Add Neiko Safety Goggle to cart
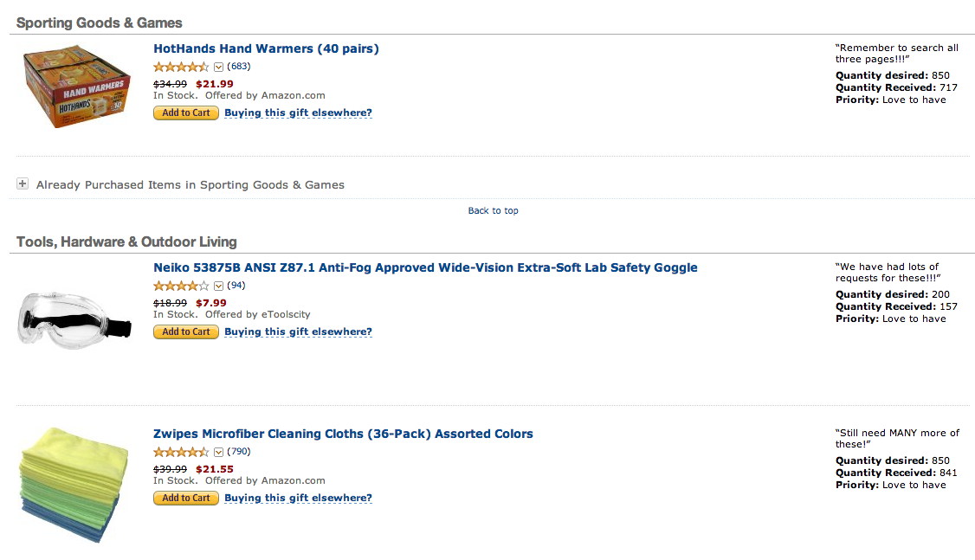Viewport: 975px width, 560px height. point(186,331)
